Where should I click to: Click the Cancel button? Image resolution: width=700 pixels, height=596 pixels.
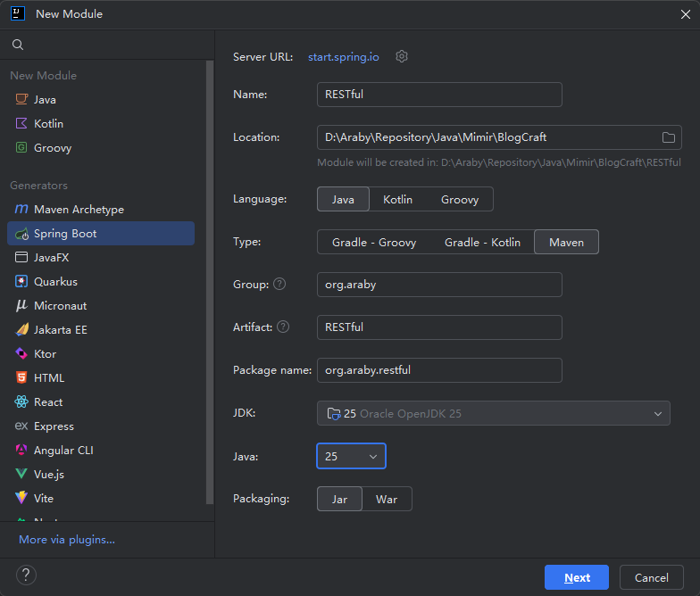pyautogui.click(x=652, y=577)
